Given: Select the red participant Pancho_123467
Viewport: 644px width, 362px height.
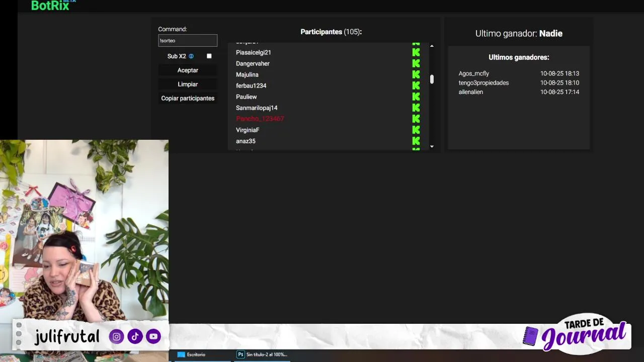Looking at the screenshot, I should 260,119.
